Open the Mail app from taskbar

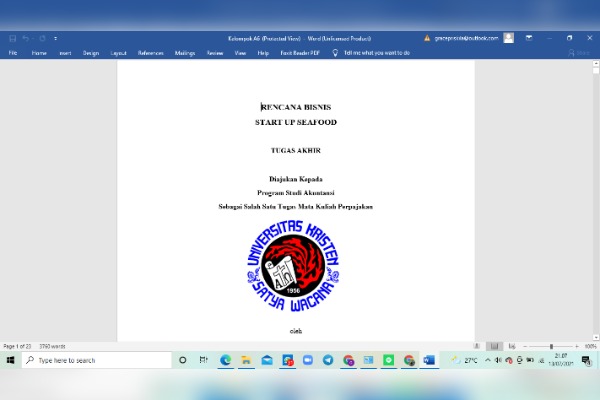click(267, 360)
